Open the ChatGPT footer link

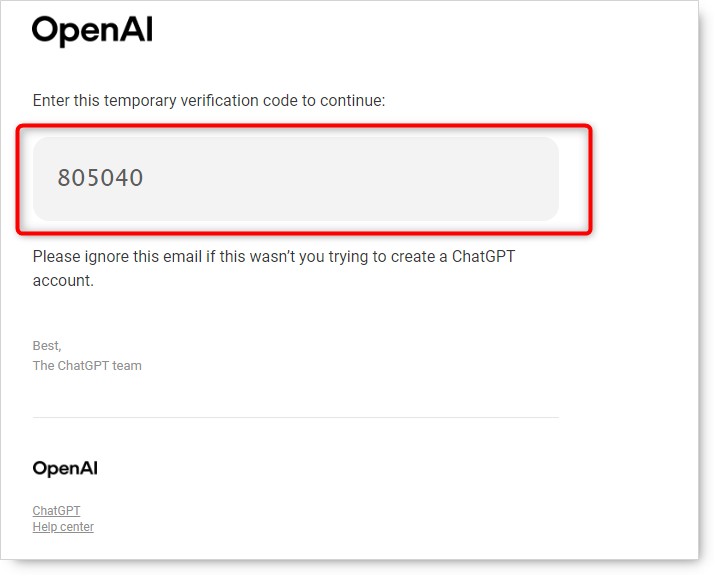click(x=56, y=511)
